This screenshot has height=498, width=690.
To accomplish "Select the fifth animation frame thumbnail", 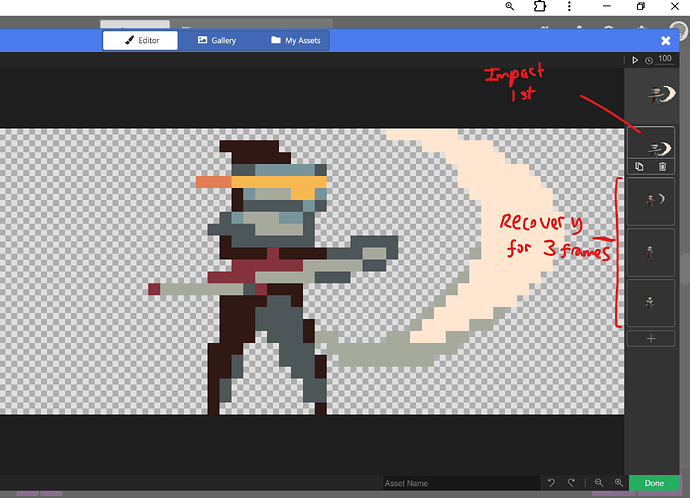I will 651,303.
